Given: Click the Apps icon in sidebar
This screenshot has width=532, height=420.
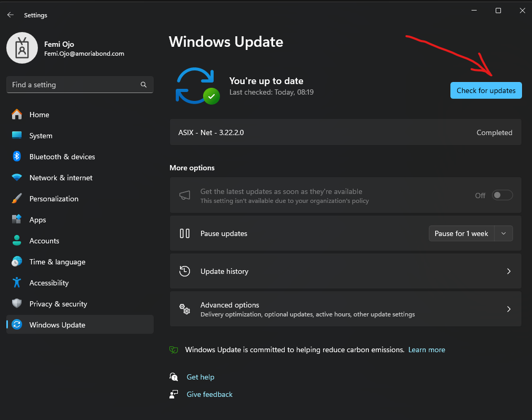Looking at the screenshot, I should (17, 219).
